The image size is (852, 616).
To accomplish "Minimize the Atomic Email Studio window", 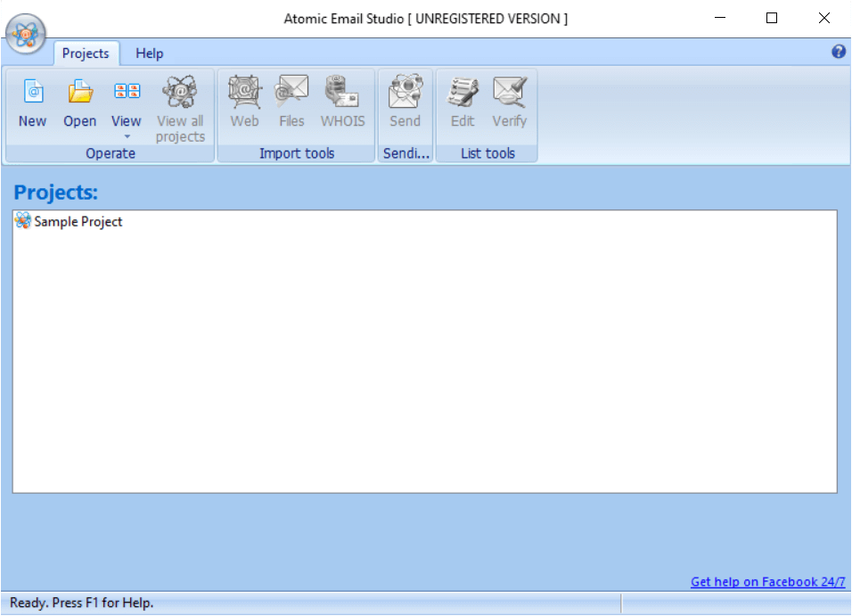I will click(x=720, y=18).
